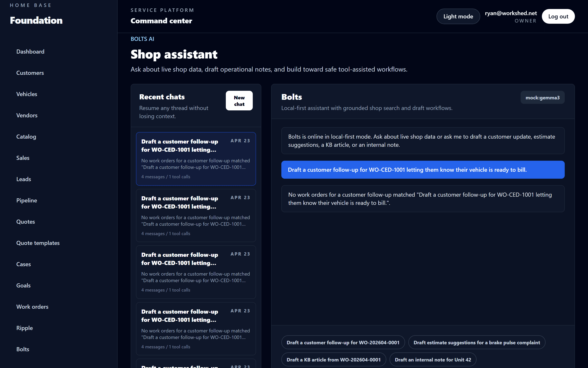
Task: Navigate to Sales
Action: pyautogui.click(x=23, y=158)
